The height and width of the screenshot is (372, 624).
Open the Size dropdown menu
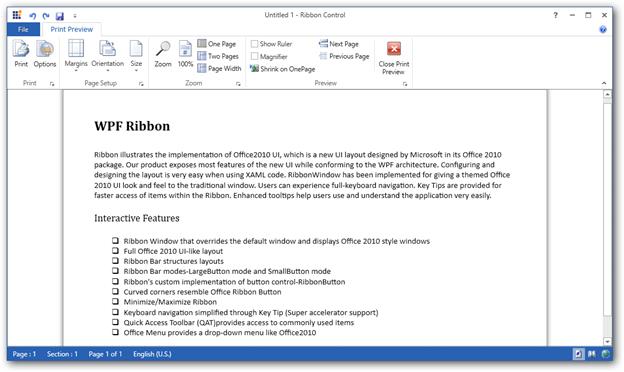pyautogui.click(x=136, y=55)
